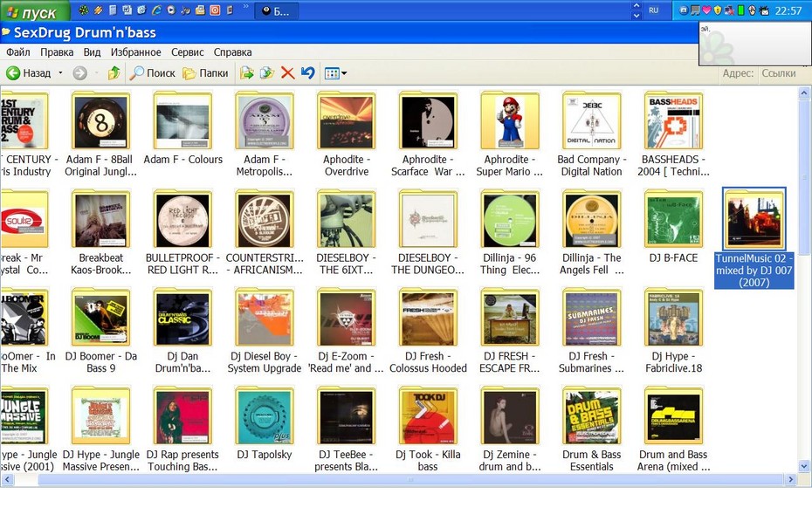Click the blue Undo arrow icon

[x=308, y=73]
